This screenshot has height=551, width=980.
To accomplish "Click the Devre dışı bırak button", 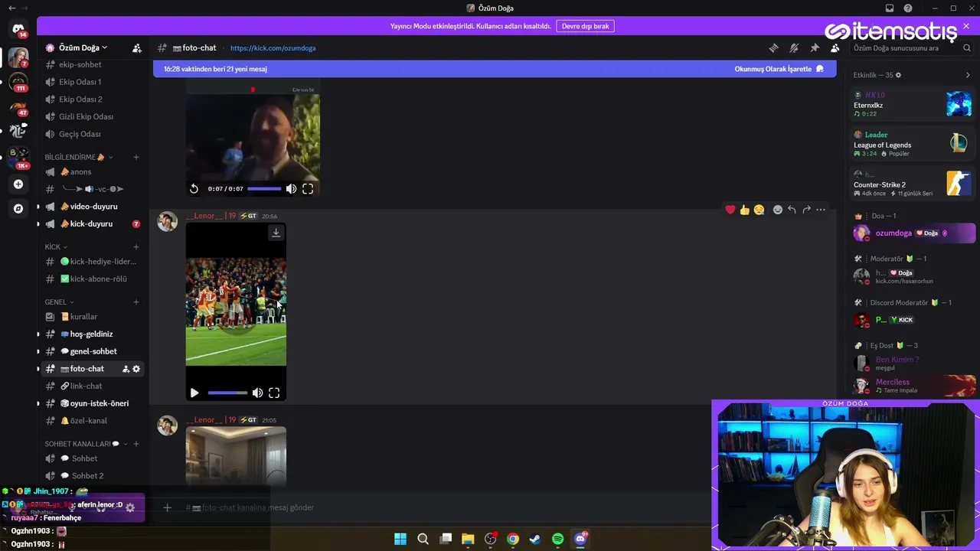I will pyautogui.click(x=585, y=26).
